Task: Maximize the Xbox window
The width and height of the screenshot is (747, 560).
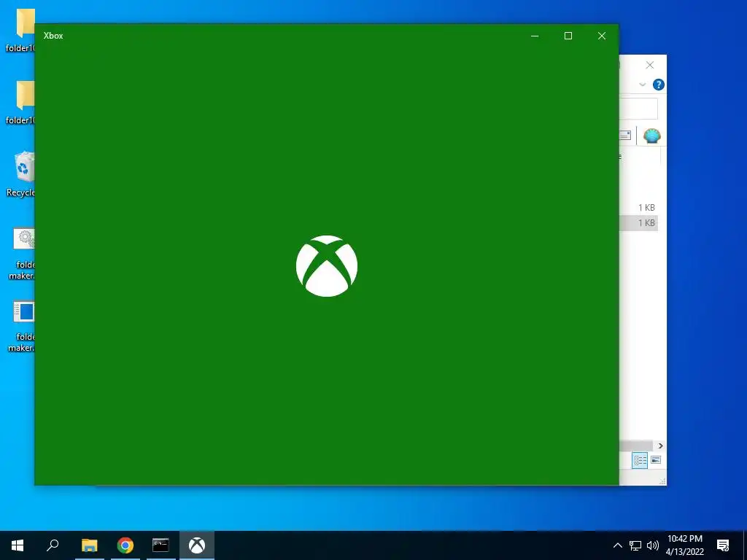Action: tap(568, 36)
